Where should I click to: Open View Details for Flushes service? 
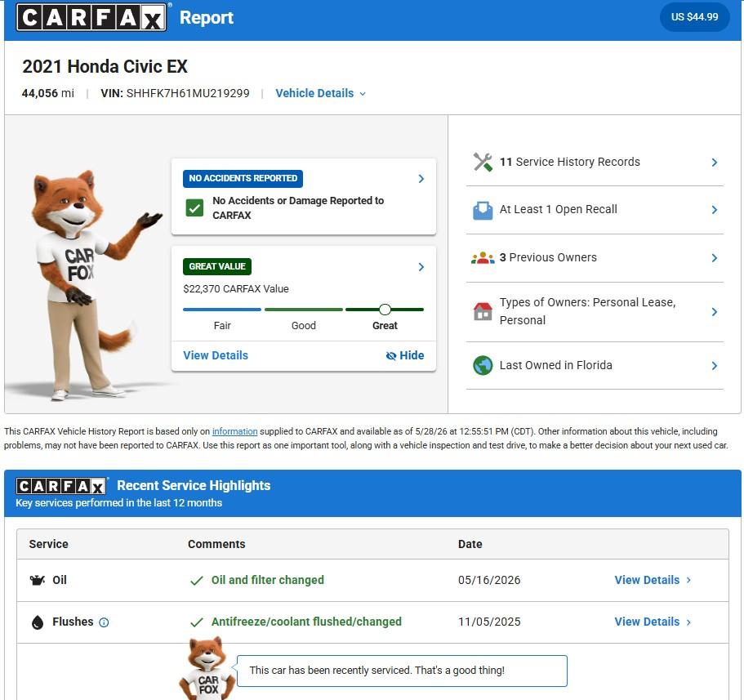(653, 622)
